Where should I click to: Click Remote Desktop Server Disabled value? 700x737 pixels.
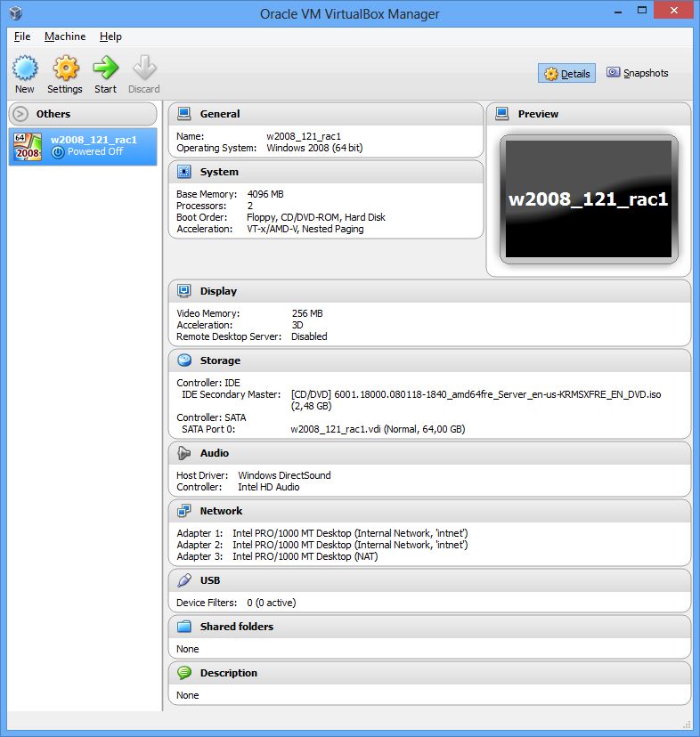point(309,336)
